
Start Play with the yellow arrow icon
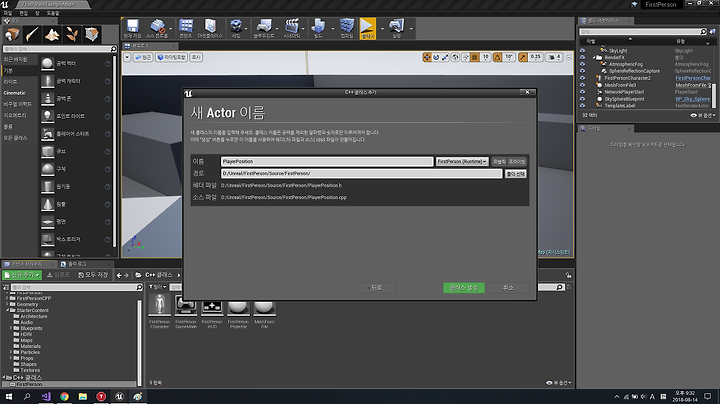[x=367, y=28]
